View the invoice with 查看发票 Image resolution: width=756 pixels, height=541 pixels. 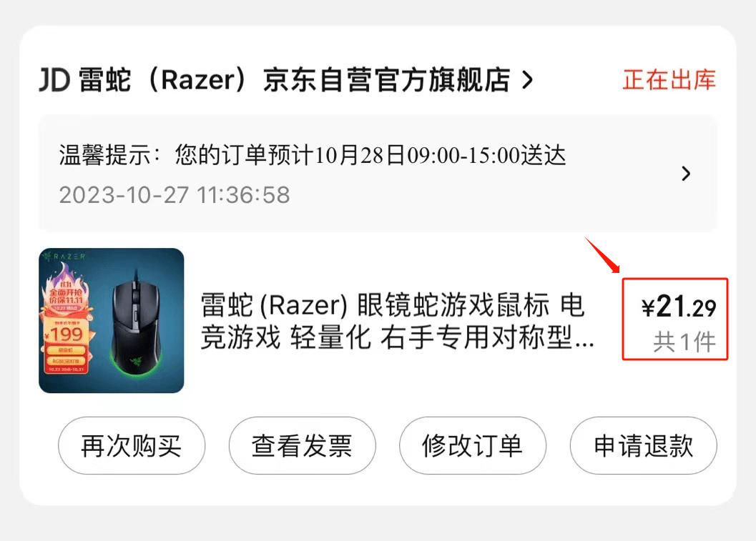click(x=303, y=446)
